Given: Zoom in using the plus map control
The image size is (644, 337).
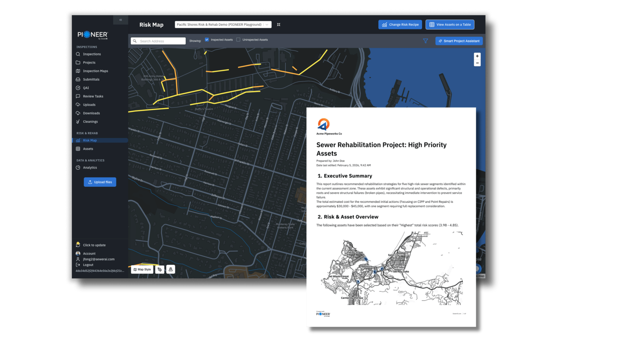Looking at the screenshot, I should pos(477,56).
